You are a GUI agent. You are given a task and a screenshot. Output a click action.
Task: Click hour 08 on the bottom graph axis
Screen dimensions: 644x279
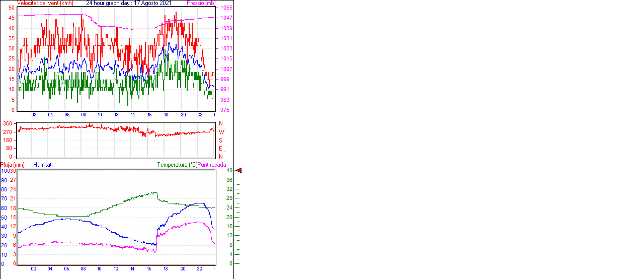83,269
